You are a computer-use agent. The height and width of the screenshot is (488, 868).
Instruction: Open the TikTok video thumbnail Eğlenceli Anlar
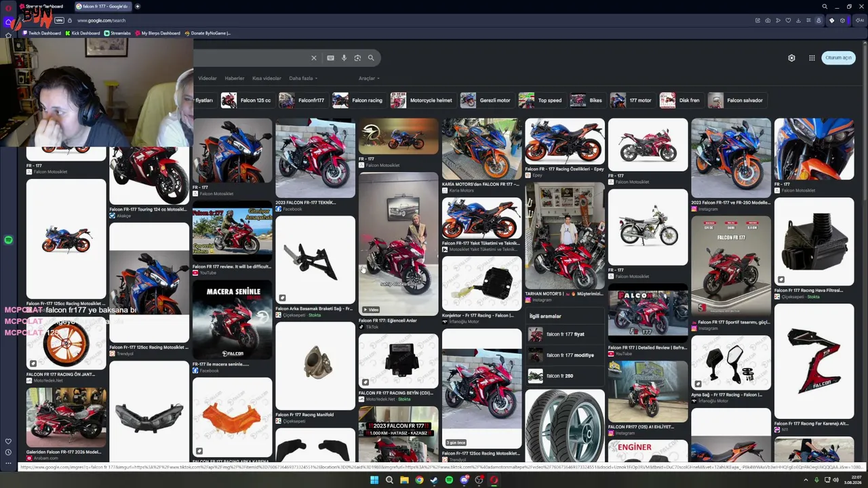[399, 244]
